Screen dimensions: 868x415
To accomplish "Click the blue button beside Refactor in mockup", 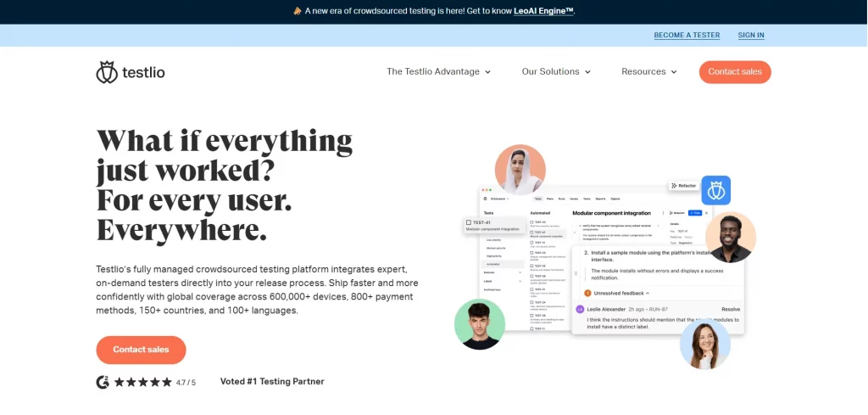I will point(695,213).
